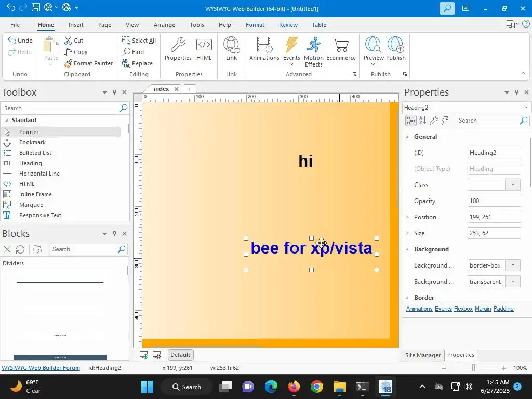Click the Opacity value field
The image size is (532, 399).
pyautogui.click(x=494, y=201)
